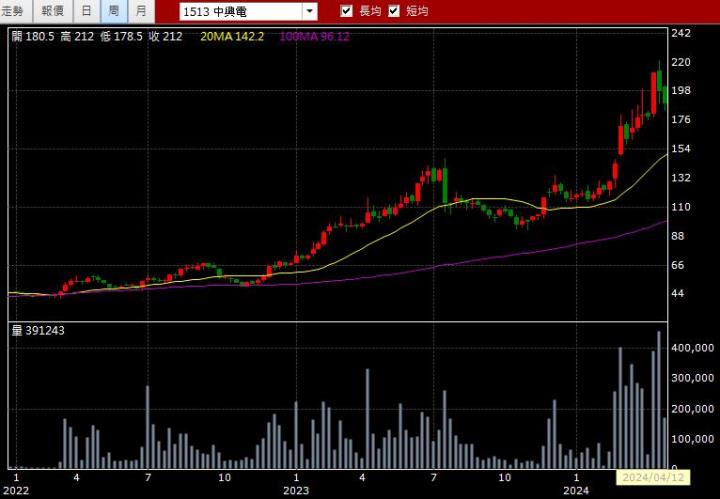Toggle the 短均 short moving average checkbox
720x499 pixels.
394,11
